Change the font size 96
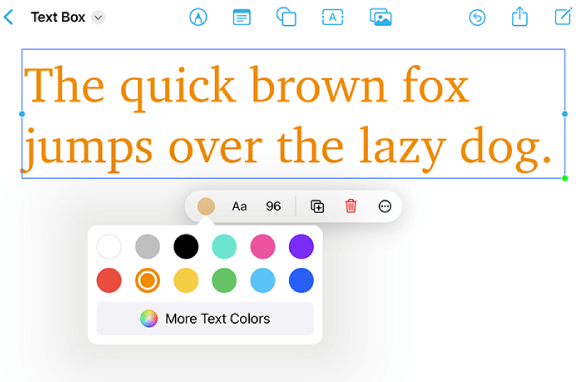The width and height of the screenshot is (583, 382). click(273, 206)
